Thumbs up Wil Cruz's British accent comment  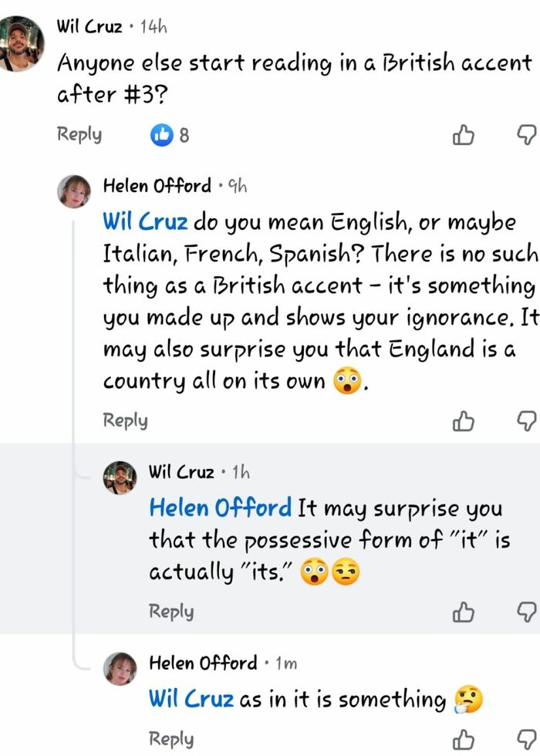463,136
